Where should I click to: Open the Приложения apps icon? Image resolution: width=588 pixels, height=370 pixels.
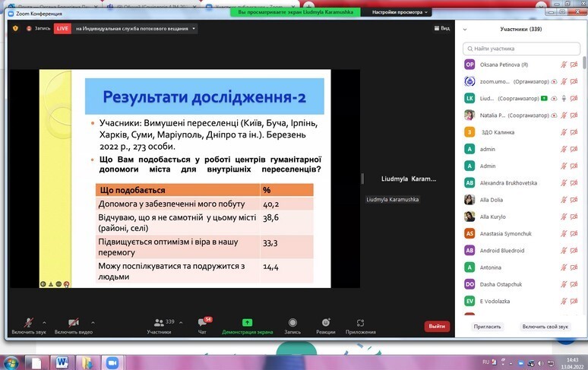360,323
